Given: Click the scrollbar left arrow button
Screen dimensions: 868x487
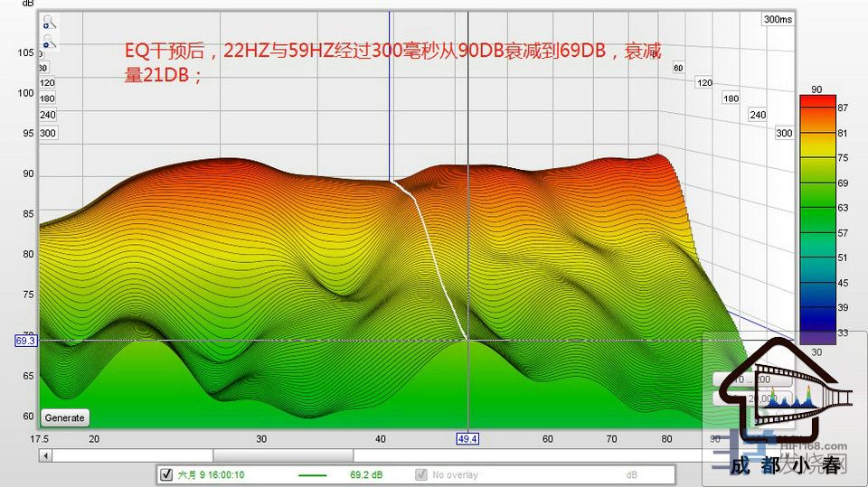Looking at the screenshot, I should pyautogui.click(x=44, y=455).
